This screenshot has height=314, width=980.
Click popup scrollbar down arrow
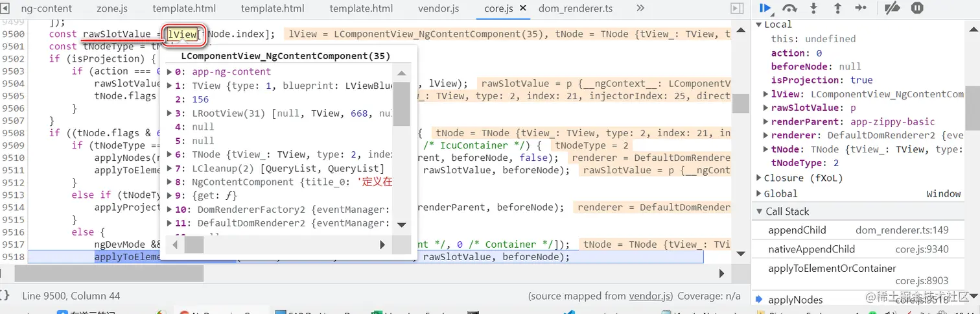(401, 224)
